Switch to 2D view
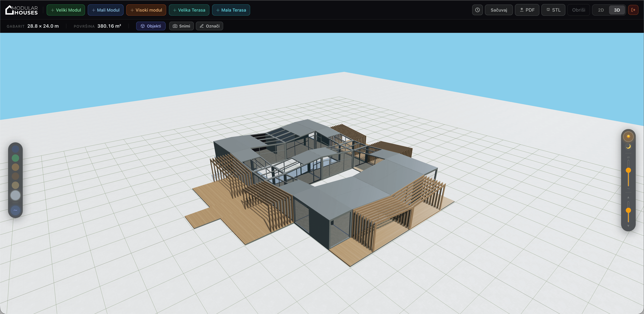 click(601, 10)
